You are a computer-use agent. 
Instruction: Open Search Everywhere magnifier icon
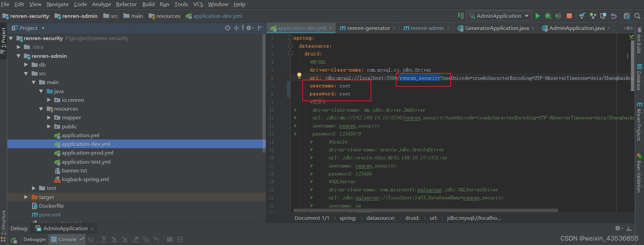pyautogui.click(x=637, y=16)
